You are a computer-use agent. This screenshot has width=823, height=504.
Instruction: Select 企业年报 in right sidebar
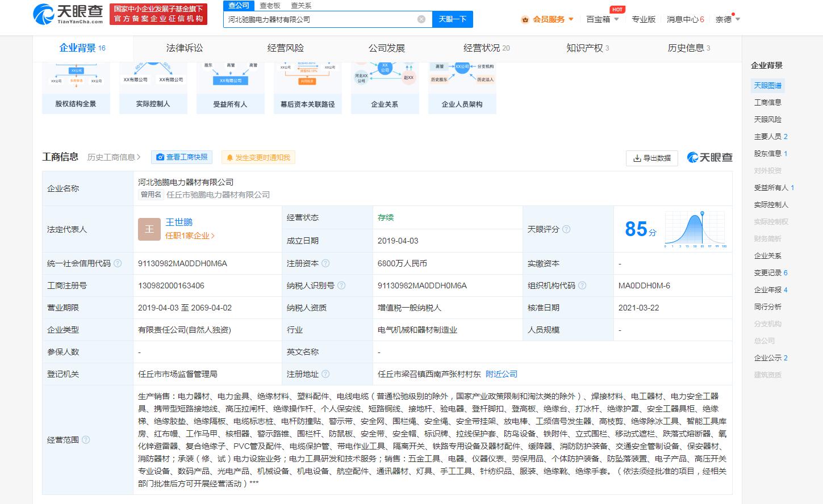pyautogui.click(x=771, y=290)
